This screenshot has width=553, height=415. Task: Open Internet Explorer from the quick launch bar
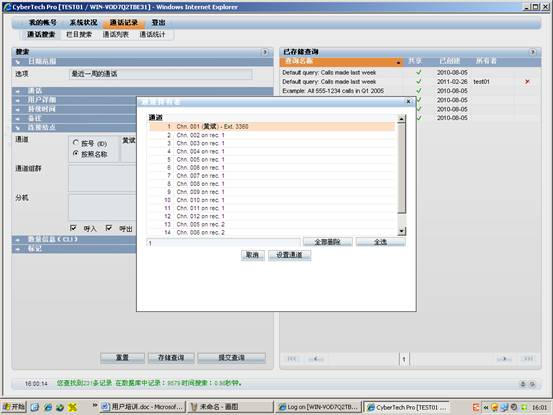tap(48, 407)
